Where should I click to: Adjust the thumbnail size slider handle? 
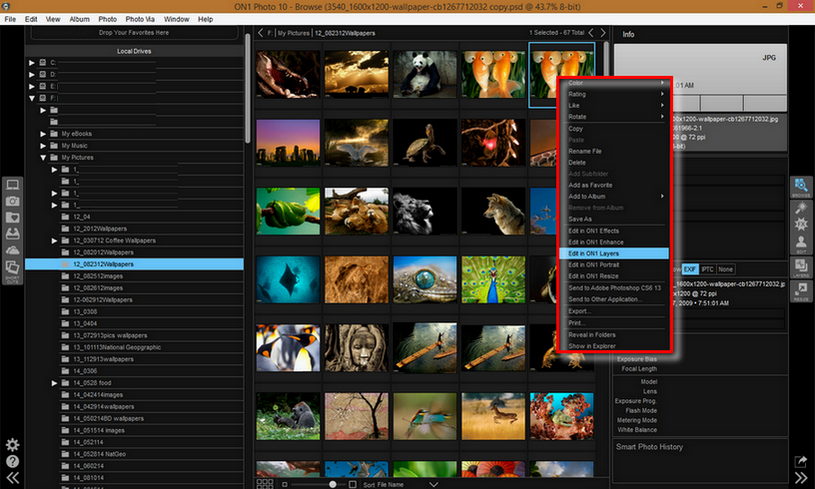pyautogui.click(x=333, y=484)
